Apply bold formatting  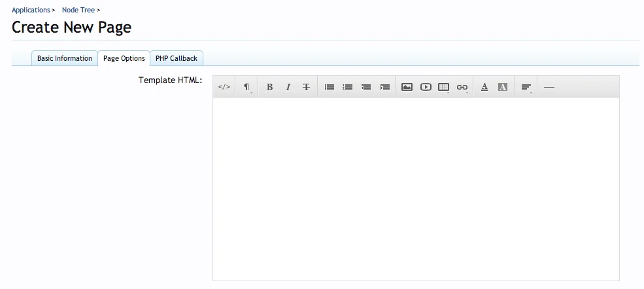coord(269,87)
